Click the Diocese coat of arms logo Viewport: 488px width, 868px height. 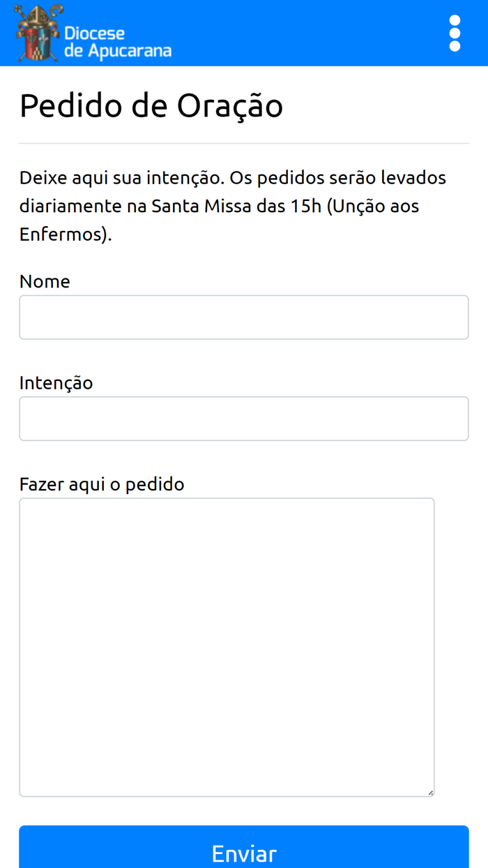[x=39, y=33]
